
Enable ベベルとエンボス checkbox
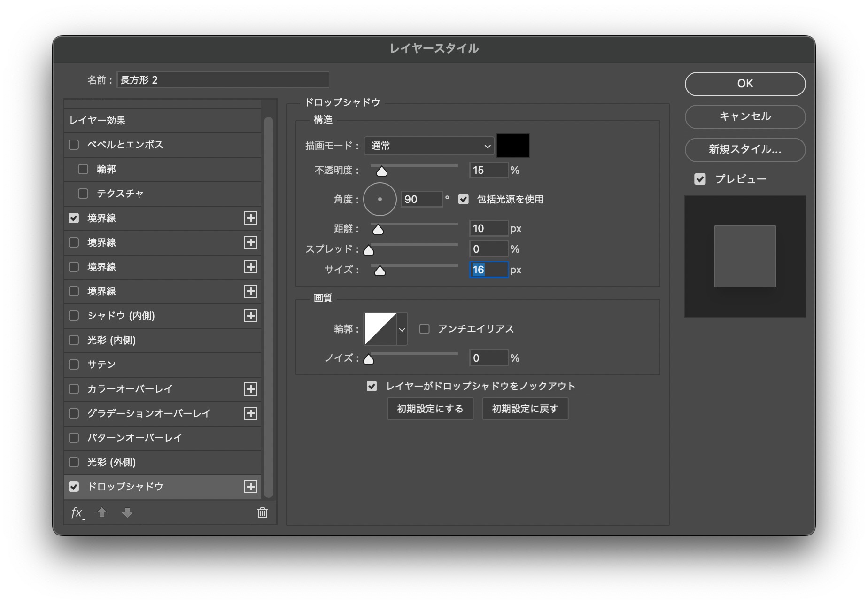coord(74,145)
